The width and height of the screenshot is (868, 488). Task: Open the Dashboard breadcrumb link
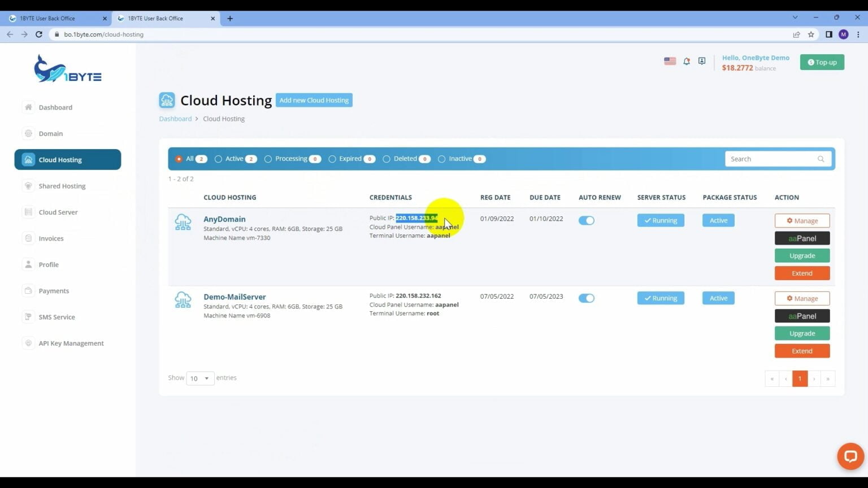point(175,119)
